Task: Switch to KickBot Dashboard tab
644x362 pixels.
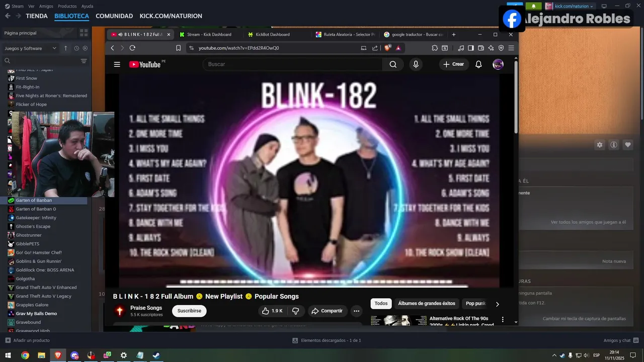Action: (x=272, y=35)
